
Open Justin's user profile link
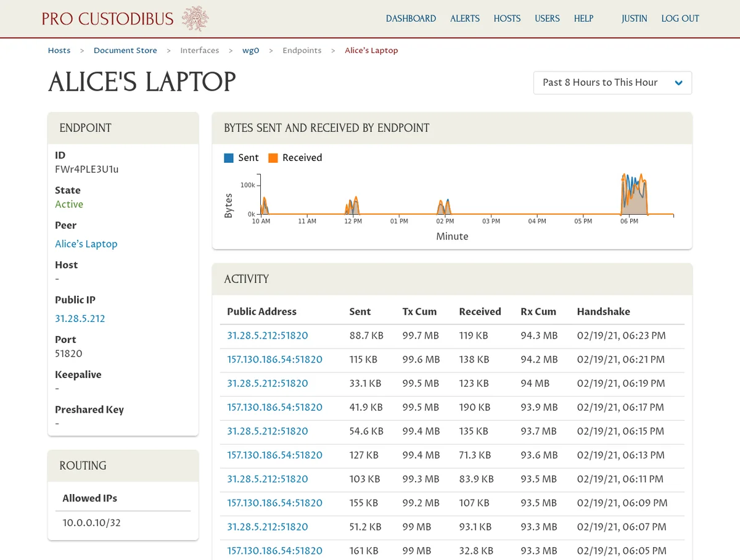[x=634, y=19]
